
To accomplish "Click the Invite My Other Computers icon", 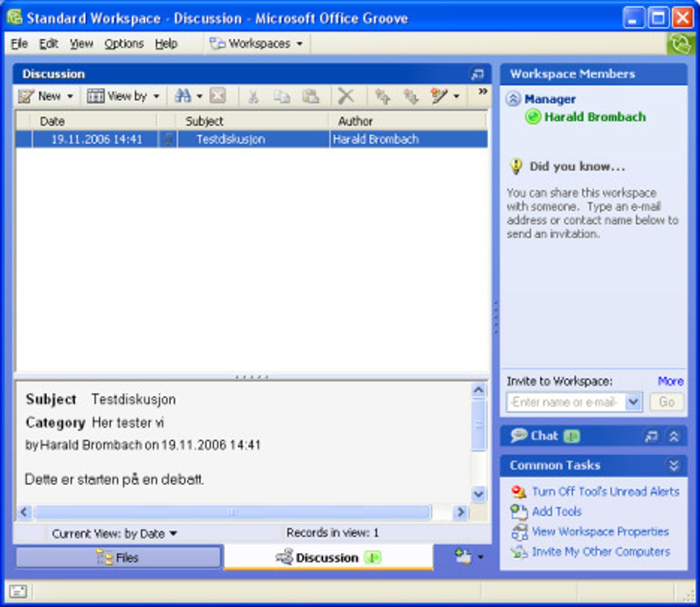I will 519,552.
